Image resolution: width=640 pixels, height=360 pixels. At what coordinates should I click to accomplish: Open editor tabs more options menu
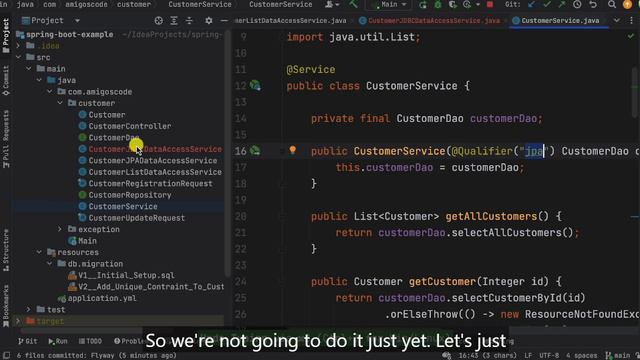tap(631, 20)
